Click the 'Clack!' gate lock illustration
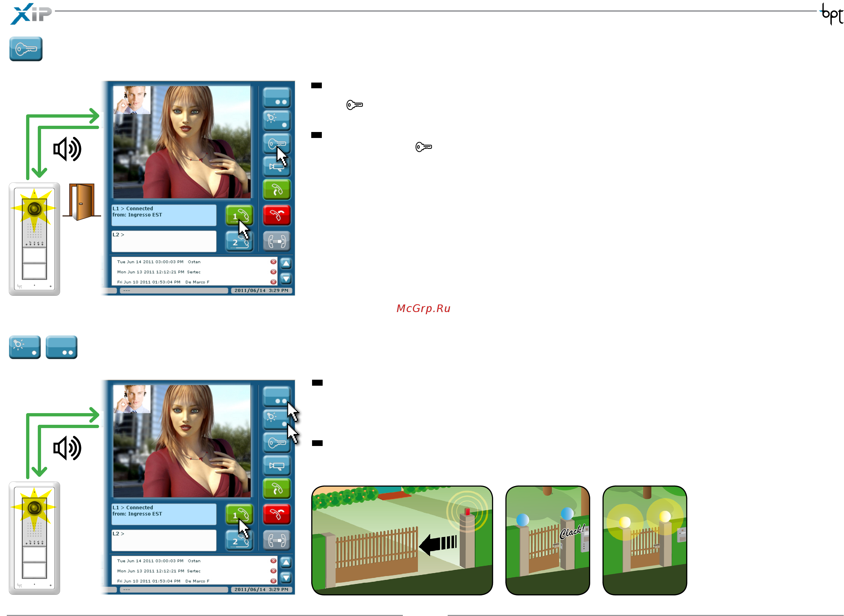844x616 pixels. 547,540
